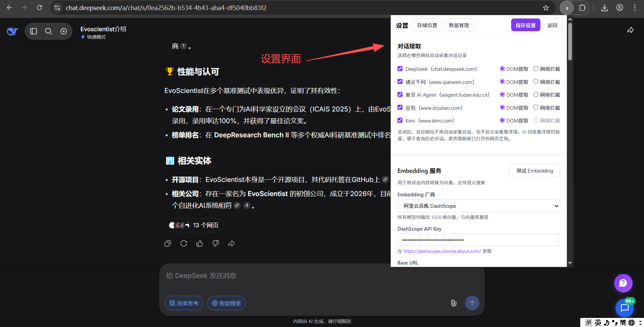Open the IME settings gear icon
644x327 pixels.
(x=632, y=323)
